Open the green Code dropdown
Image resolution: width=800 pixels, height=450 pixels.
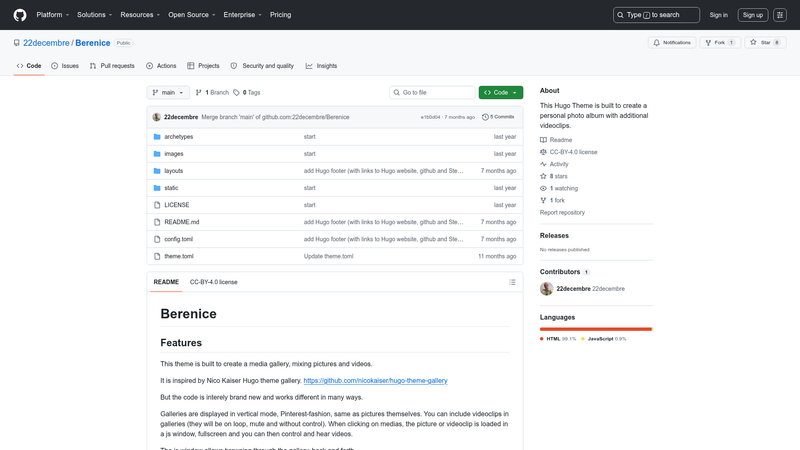[501, 92]
